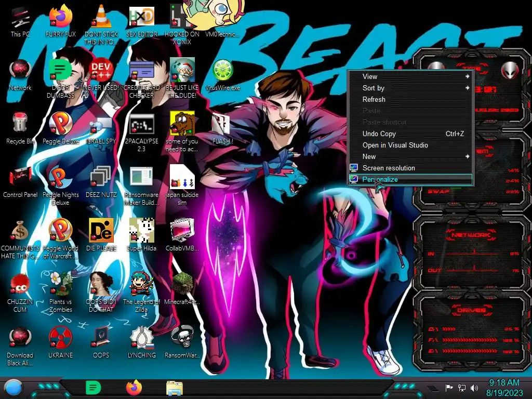Select Undo Copy in the context menu
This screenshot has height=399, width=532.
[x=410, y=134]
